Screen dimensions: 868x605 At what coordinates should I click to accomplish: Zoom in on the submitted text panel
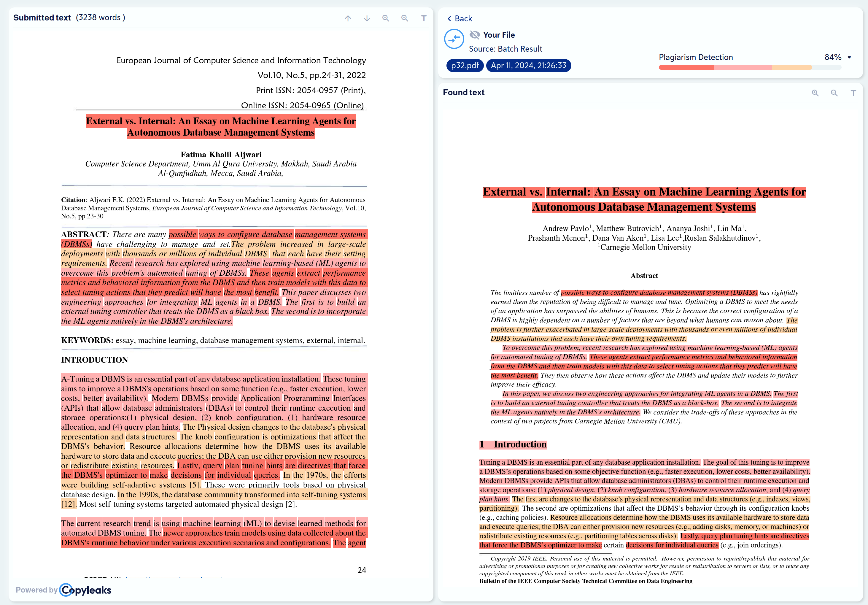click(386, 18)
